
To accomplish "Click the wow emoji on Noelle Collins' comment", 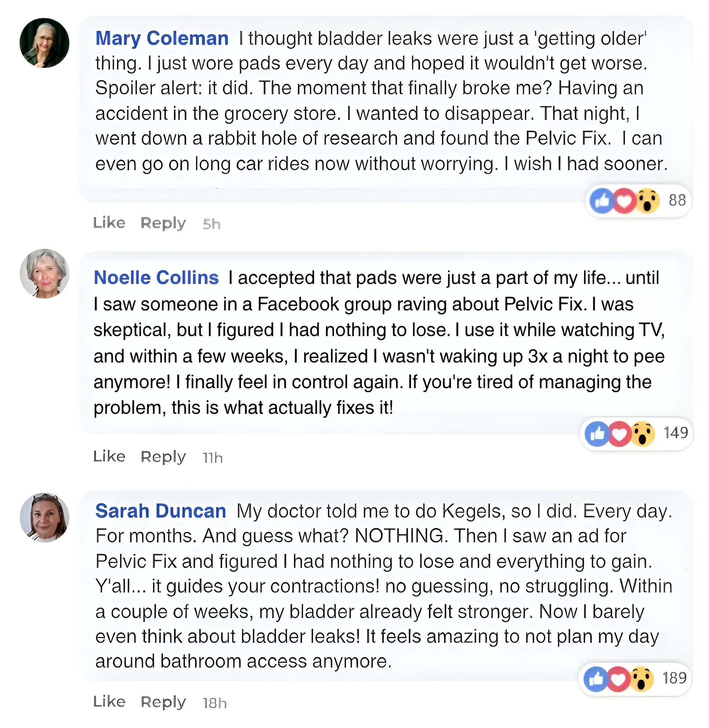I will click(x=643, y=433).
